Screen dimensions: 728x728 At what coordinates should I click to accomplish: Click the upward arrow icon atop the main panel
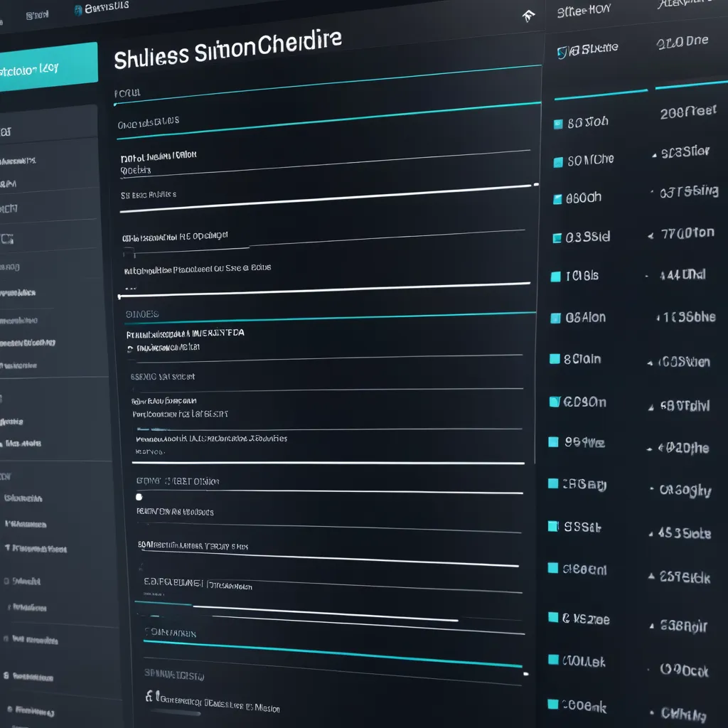click(528, 15)
